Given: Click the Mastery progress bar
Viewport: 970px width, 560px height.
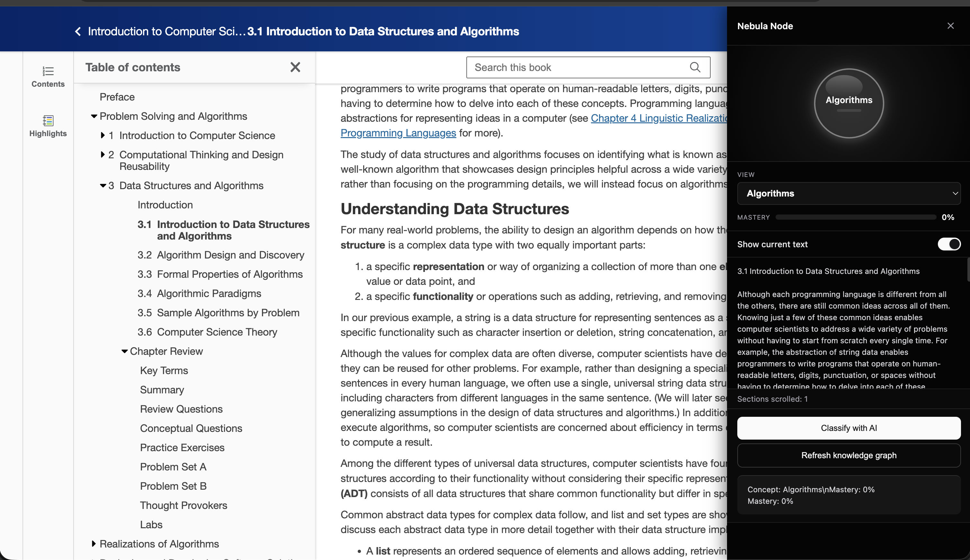Looking at the screenshot, I should click(x=855, y=217).
